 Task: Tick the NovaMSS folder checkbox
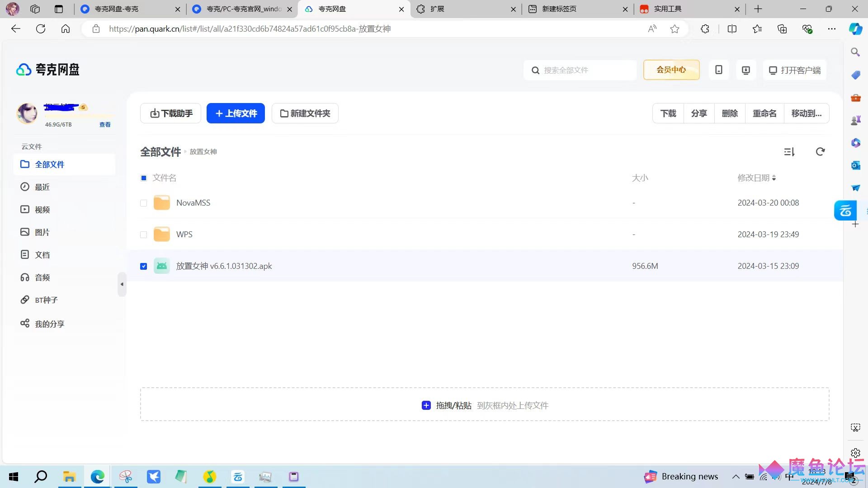point(144,203)
